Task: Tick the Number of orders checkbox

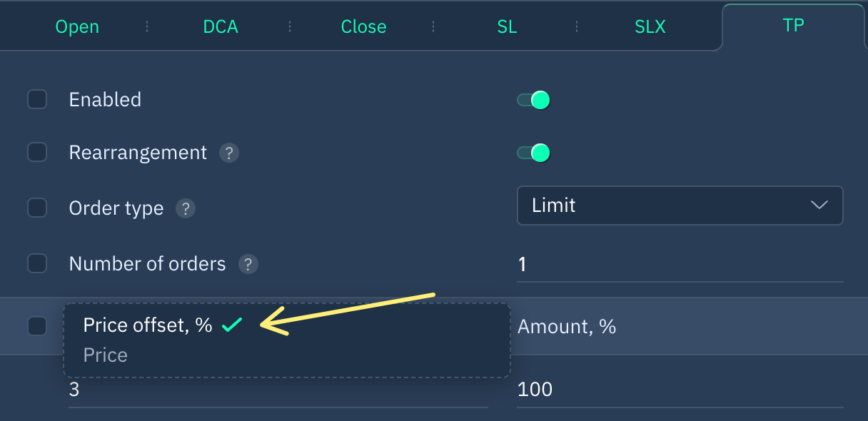Action: [x=37, y=263]
